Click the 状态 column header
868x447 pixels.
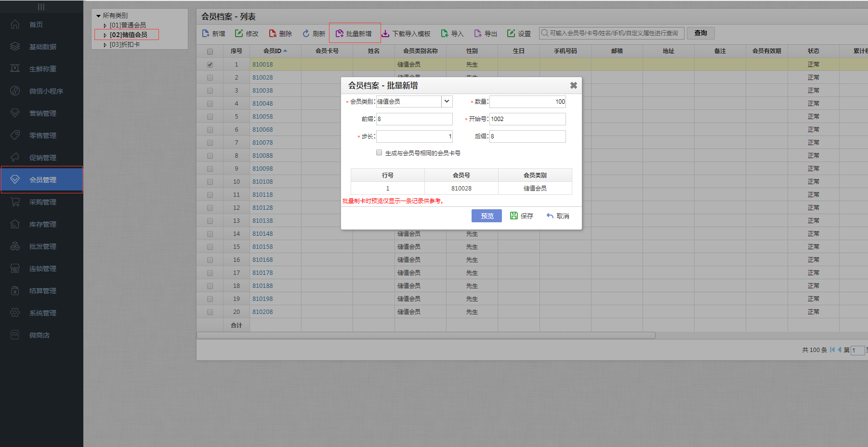pos(814,51)
